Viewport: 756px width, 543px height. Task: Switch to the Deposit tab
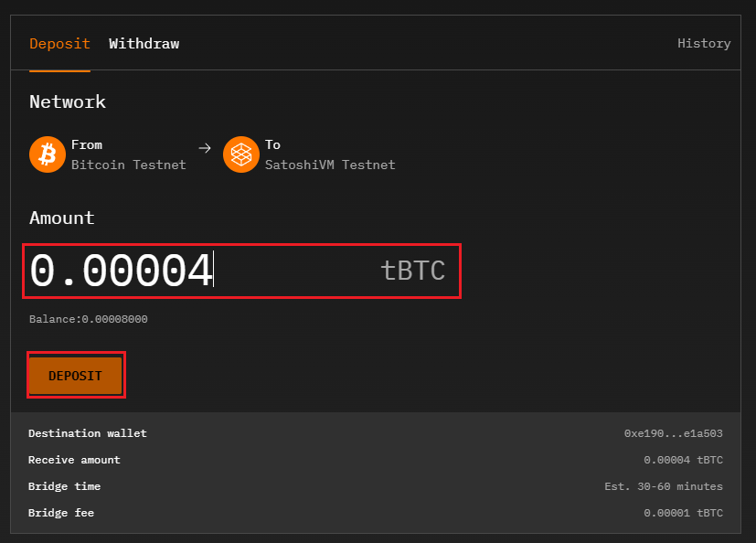click(x=59, y=44)
